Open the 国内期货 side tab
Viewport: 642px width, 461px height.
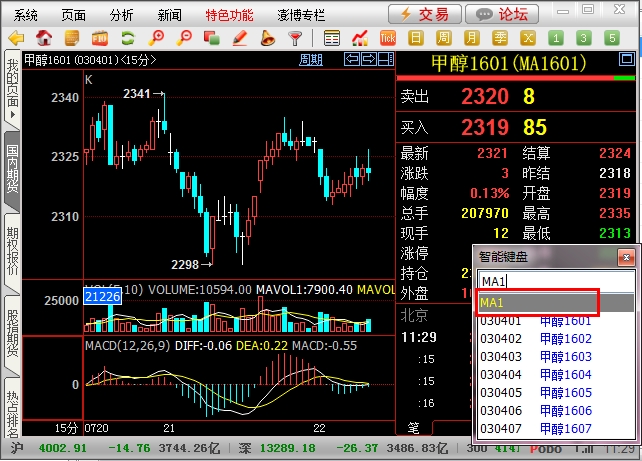click(12, 170)
